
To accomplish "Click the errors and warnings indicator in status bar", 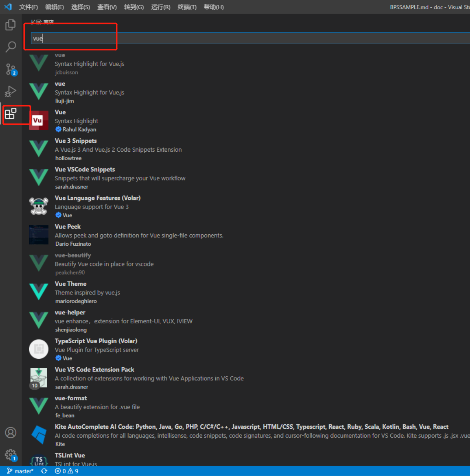I will pos(66,471).
